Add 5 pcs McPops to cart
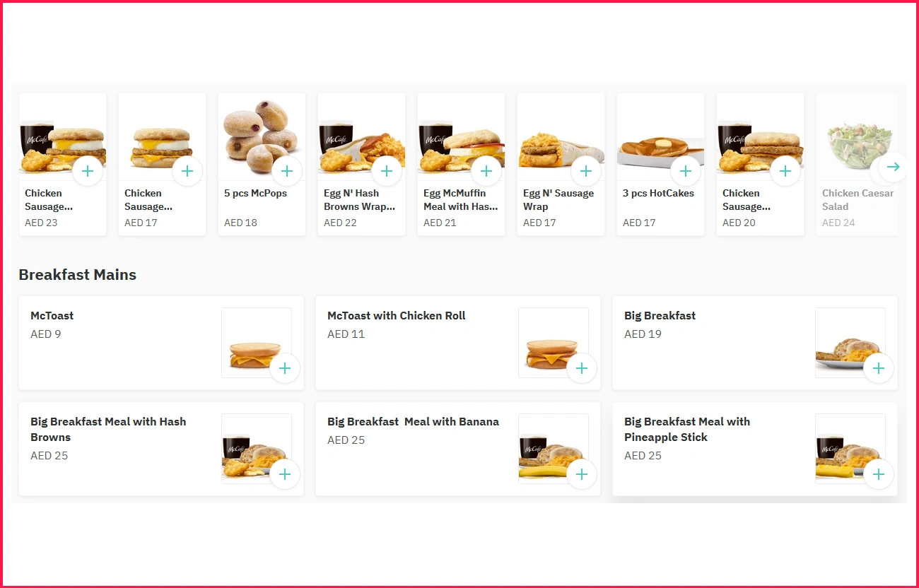919x588 pixels. (x=287, y=171)
